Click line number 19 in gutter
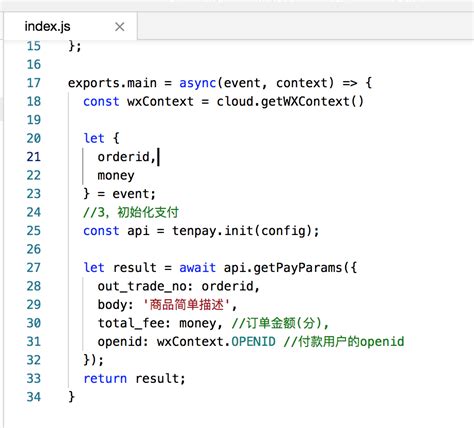The height and width of the screenshot is (428, 474). tap(34, 120)
